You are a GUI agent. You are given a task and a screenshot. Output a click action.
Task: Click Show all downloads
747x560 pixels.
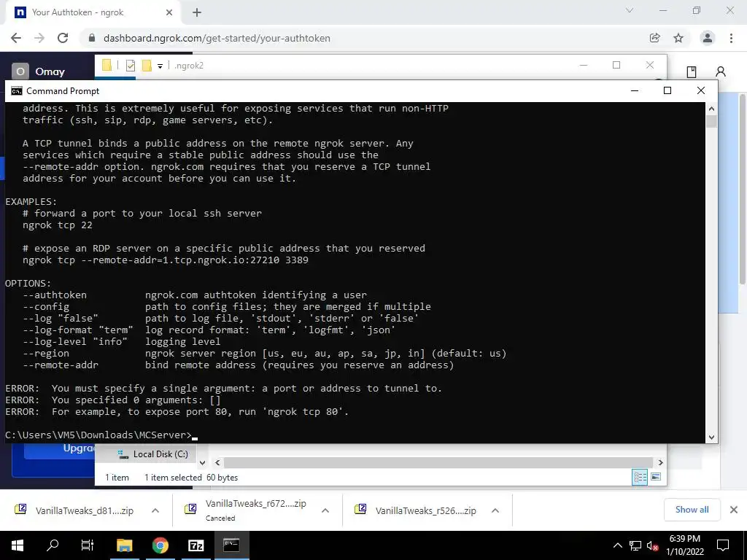point(692,510)
